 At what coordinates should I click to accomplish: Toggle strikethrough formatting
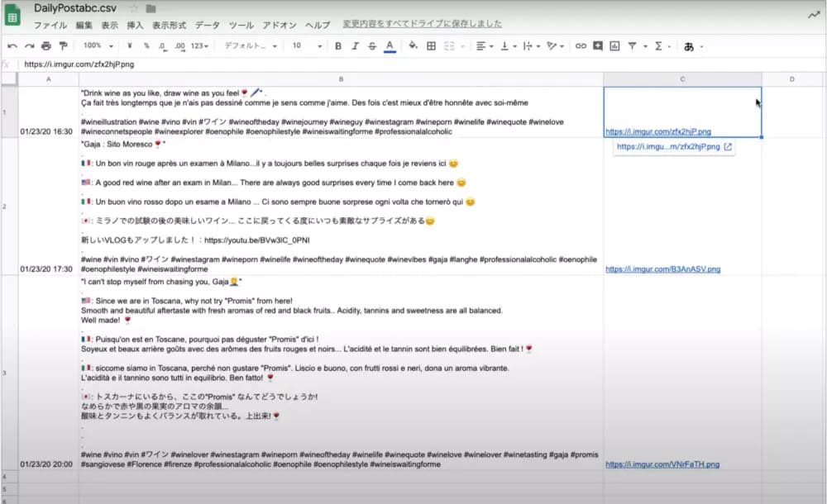point(371,45)
